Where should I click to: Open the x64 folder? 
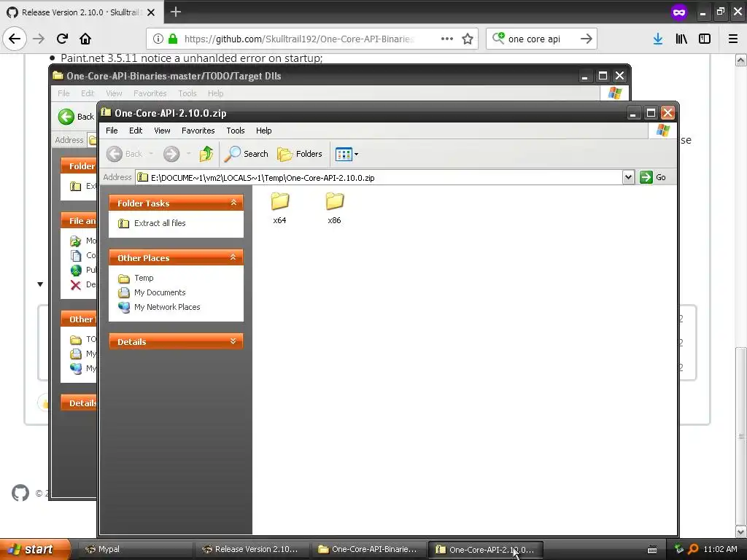(279, 208)
